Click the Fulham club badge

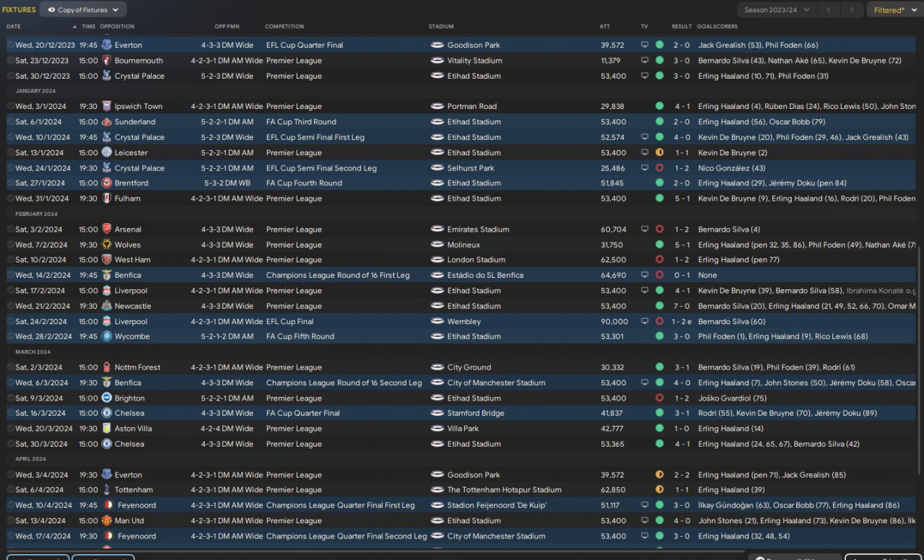[x=107, y=198]
